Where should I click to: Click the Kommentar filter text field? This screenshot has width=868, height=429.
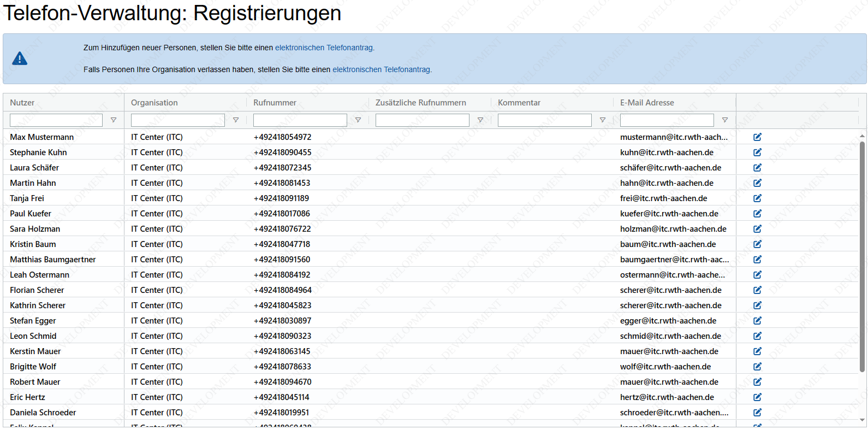click(x=544, y=120)
